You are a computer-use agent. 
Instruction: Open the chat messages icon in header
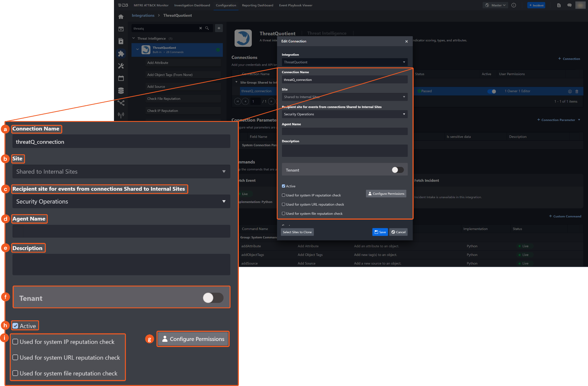569,5
